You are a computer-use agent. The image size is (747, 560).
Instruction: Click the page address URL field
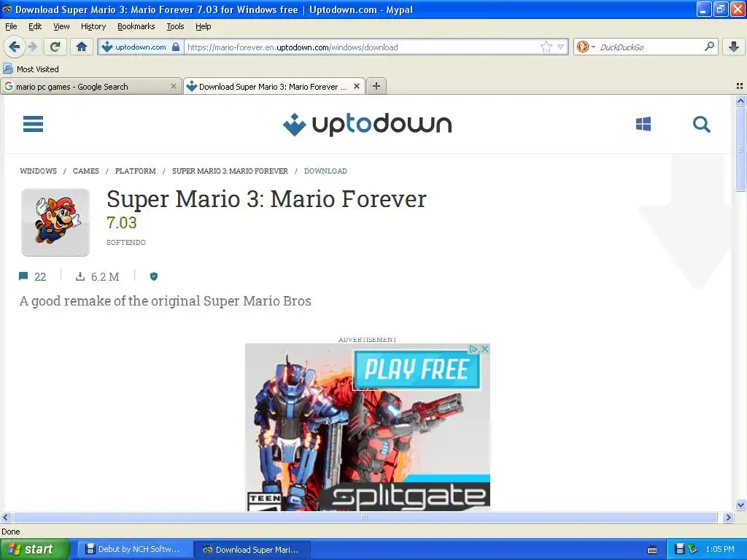(x=362, y=47)
